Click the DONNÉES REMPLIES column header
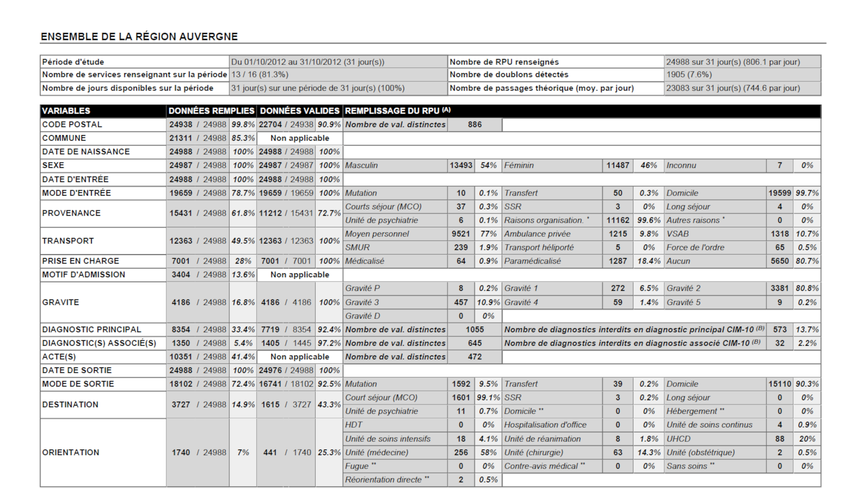This screenshot has height=488, width=868. pyautogui.click(x=211, y=111)
